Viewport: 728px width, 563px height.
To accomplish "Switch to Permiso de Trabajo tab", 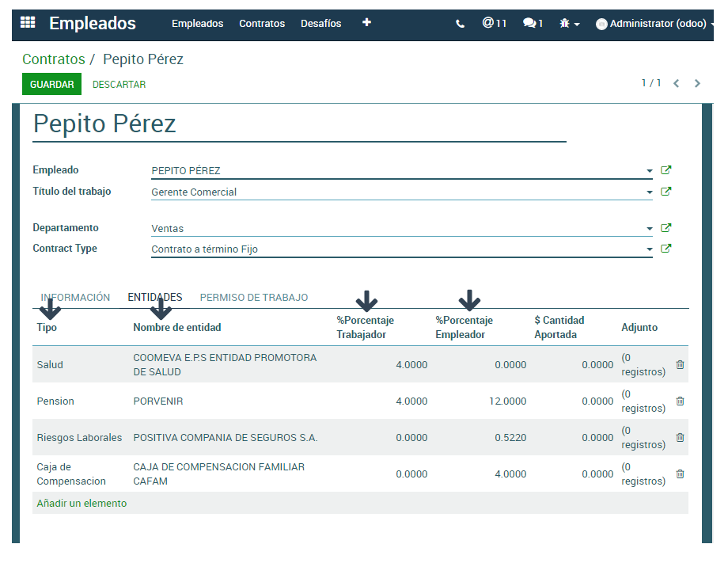I will coord(254,298).
